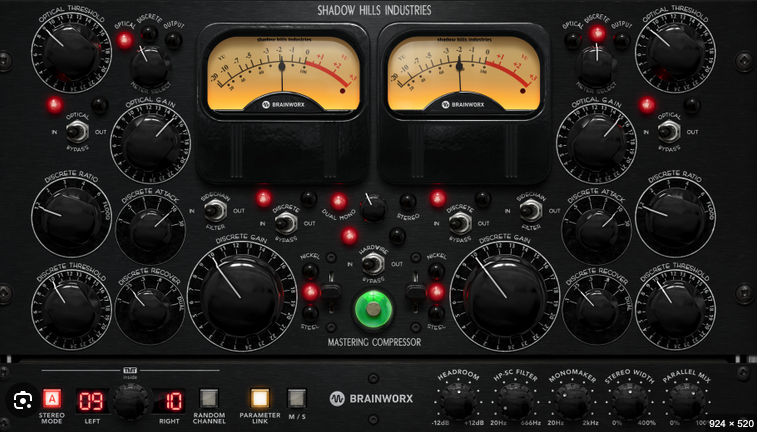
Task: Click the green power lamp above Mastering Compressor
Action: 373,309
